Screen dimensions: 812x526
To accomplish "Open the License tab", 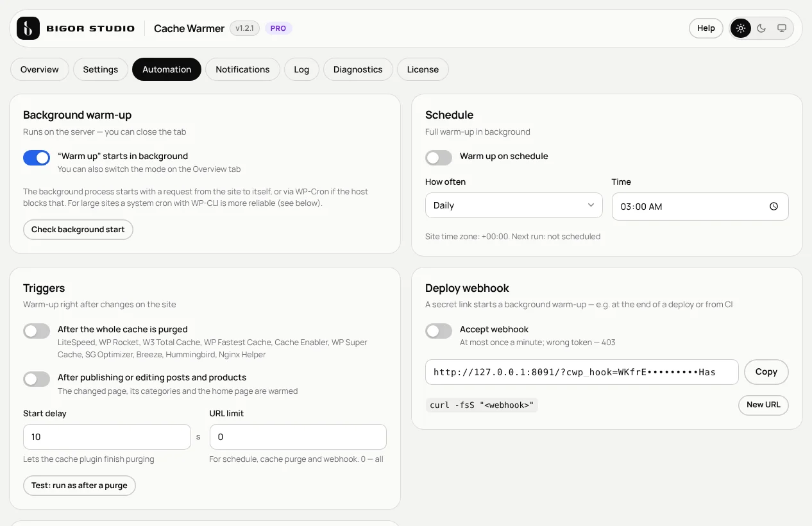I will pos(423,69).
